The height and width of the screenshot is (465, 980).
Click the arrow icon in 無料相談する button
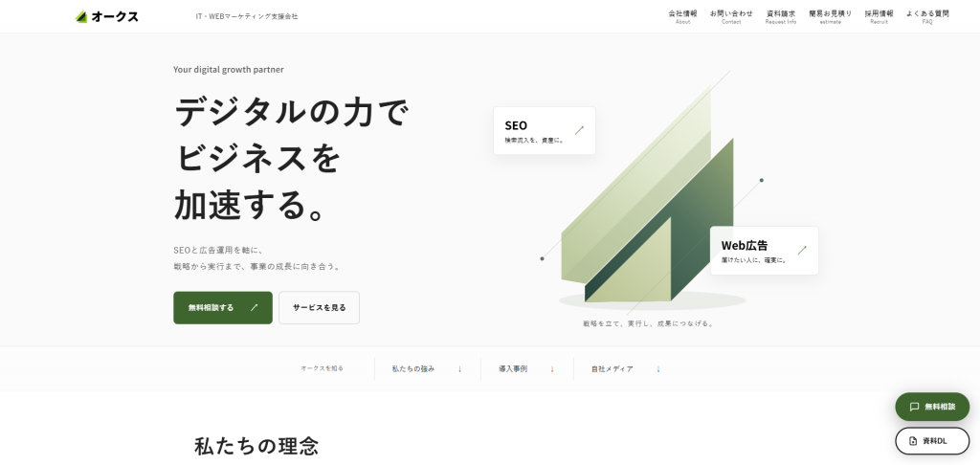point(254,307)
